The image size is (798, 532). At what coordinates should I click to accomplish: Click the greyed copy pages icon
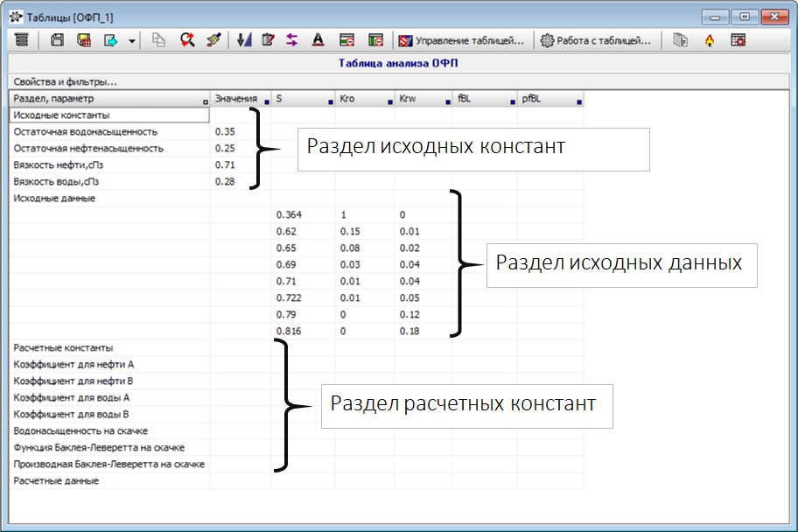(158, 40)
